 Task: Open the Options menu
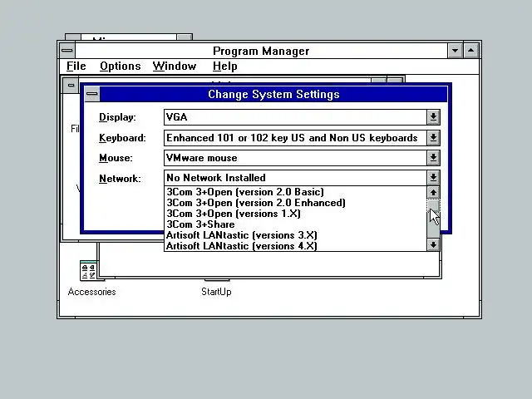tap(120, 66)
